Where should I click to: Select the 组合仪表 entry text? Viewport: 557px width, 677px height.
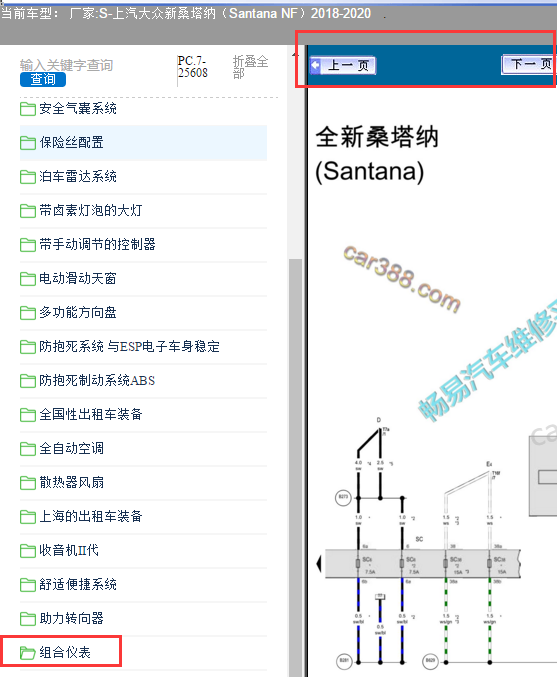pyautogui.click(x=65, y=652)
